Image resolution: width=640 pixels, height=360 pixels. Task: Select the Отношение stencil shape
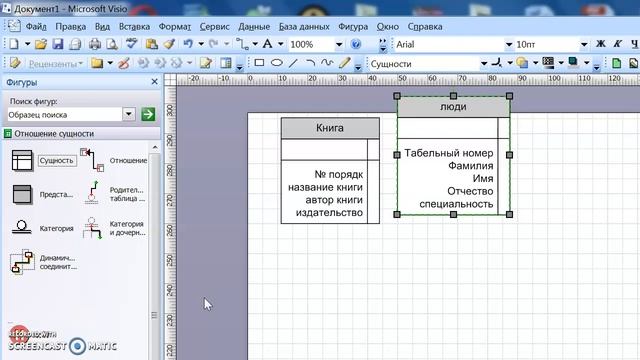(113, 160)
